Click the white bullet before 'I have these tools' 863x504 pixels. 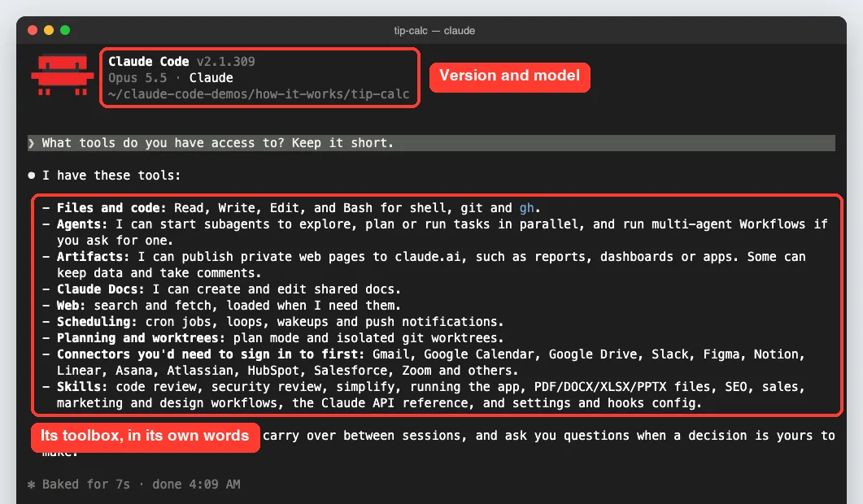coord(32,176)
